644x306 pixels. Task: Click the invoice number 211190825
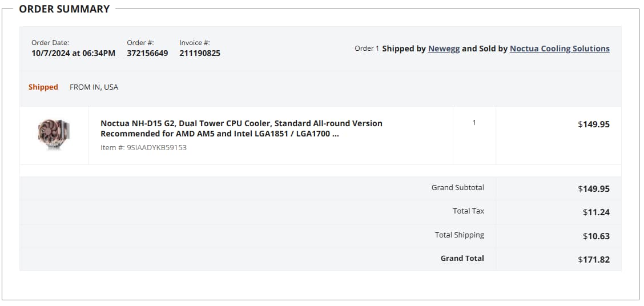tap(200, 53)
